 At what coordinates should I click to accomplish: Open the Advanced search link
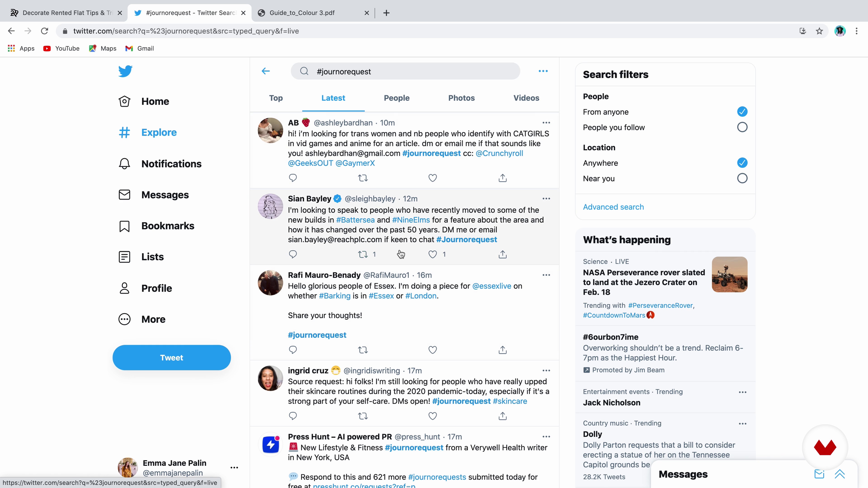click(x=613, y=207)
